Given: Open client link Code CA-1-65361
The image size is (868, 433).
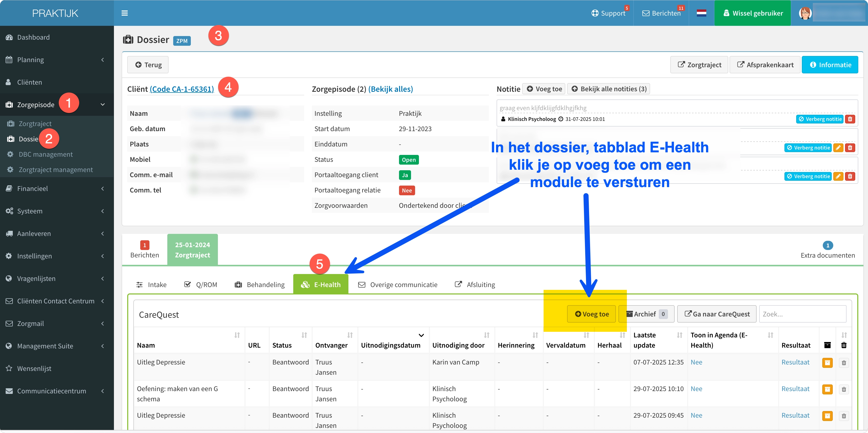Looking at the screenshot, I should [182, 89].
